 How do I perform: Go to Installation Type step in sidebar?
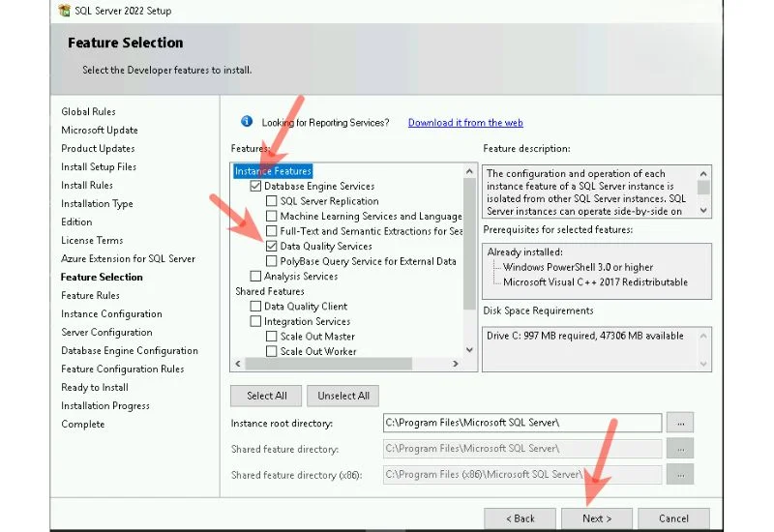pyautogui.click(x=97, y=204)
